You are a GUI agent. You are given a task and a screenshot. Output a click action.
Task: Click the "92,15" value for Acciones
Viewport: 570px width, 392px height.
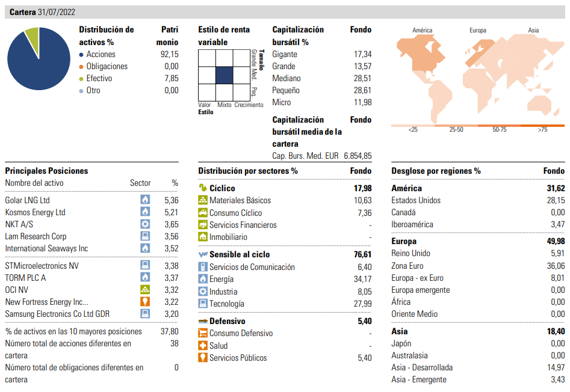(x=169, y=54)
